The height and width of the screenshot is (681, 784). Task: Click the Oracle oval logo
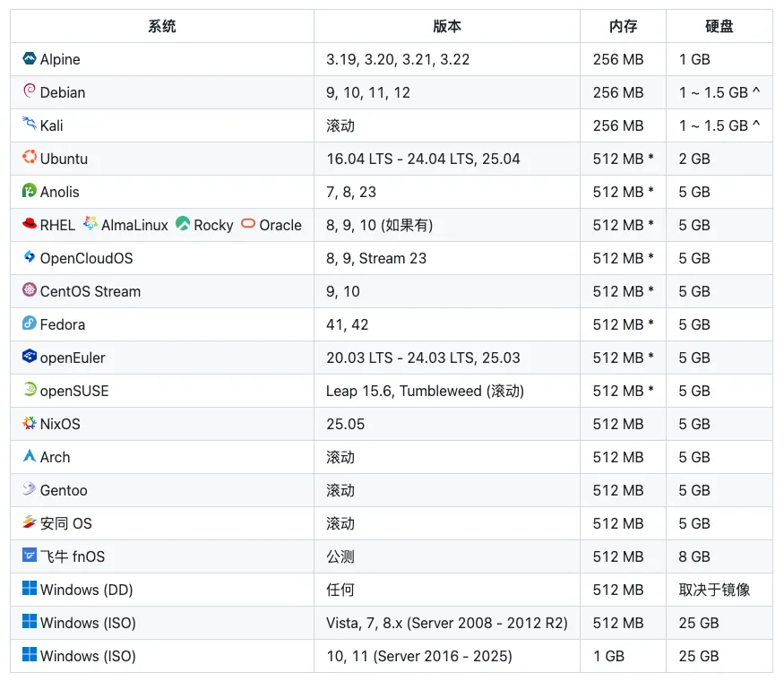pos(248,223)
